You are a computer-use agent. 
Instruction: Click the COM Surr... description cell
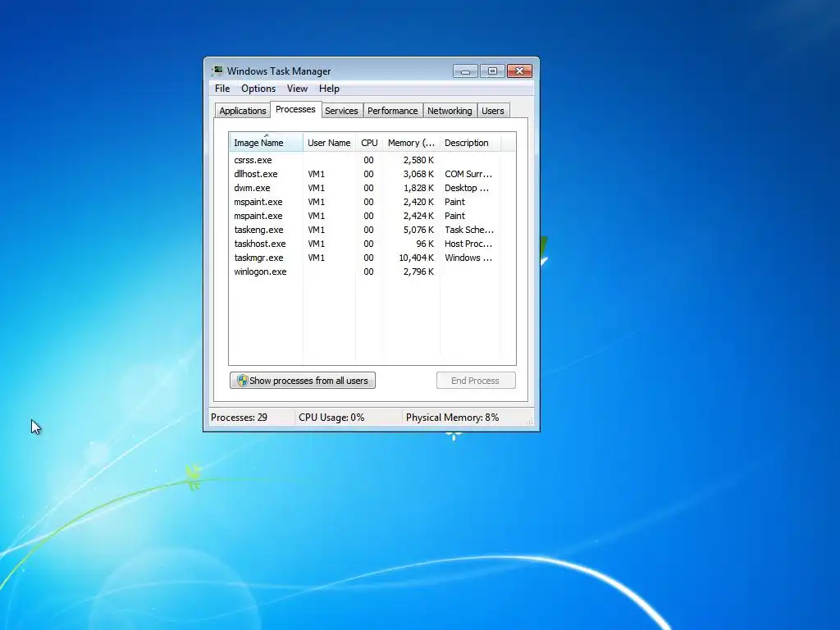(468, 174)
